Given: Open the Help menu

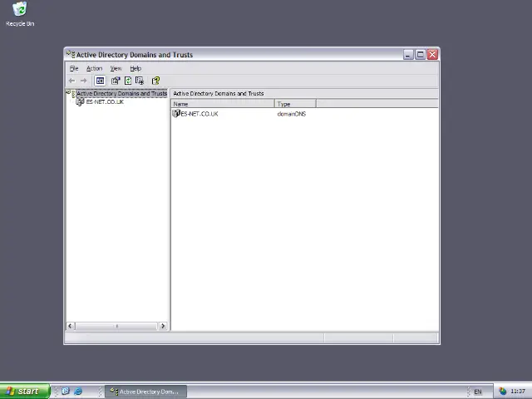Looking at the screenshot, I should click(135, 68).
